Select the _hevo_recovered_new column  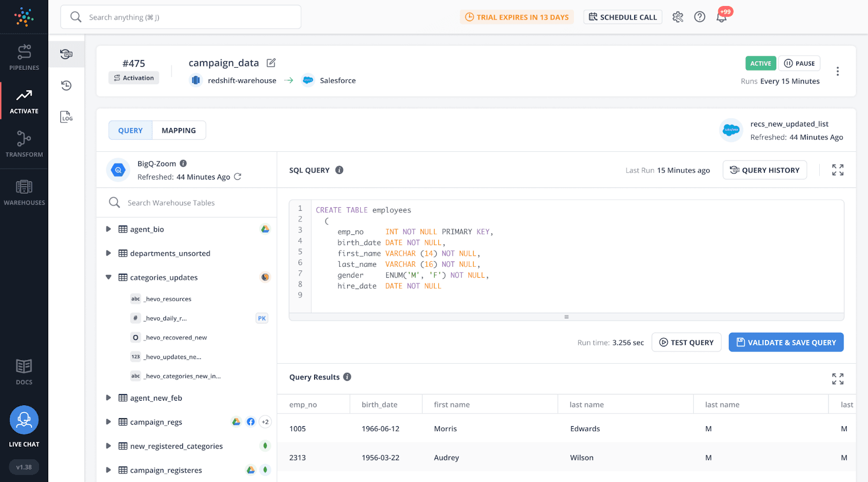176,337
